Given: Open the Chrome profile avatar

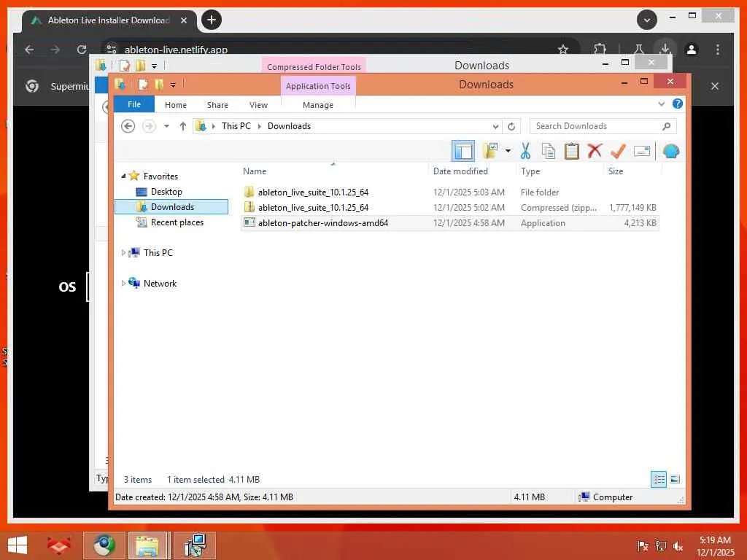Looking at the screenshot, I should pyautogui.click(x=692, y=50).
